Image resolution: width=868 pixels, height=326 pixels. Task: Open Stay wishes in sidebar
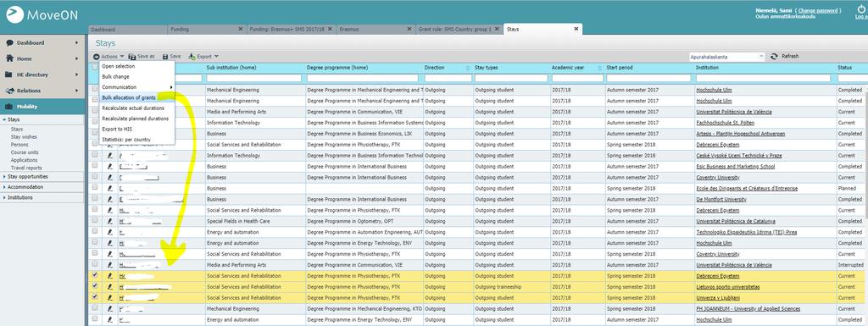pos(24,136)
